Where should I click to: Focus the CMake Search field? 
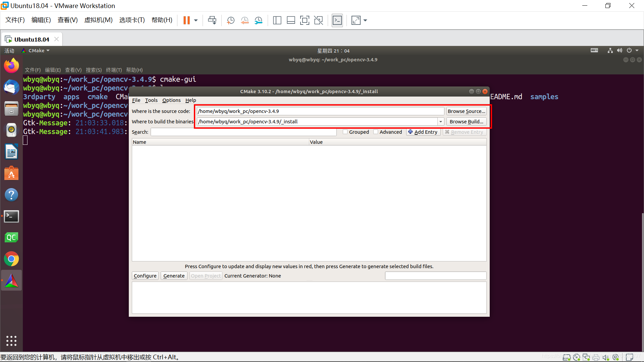[x=244, y=132]
